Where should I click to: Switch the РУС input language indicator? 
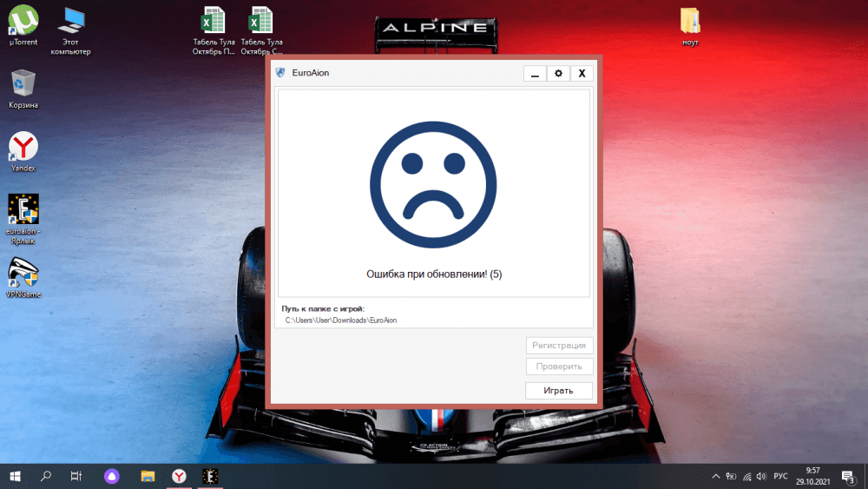click(780, 476)
